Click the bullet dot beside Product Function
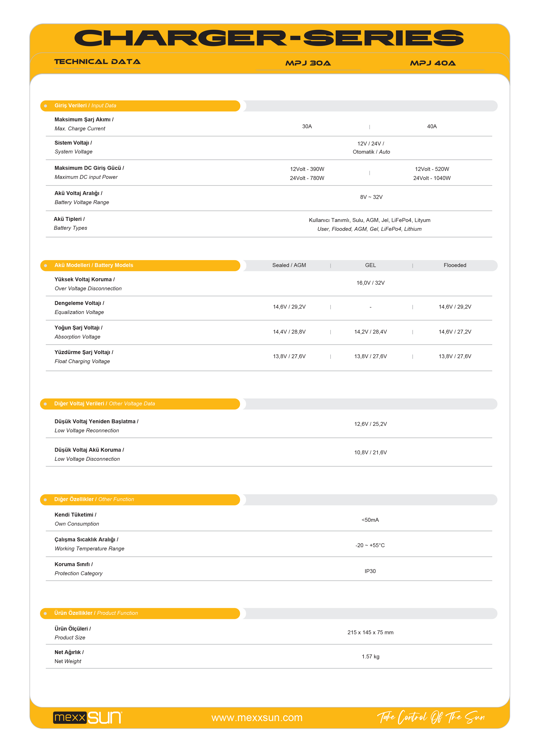 [x=45, y=613]
